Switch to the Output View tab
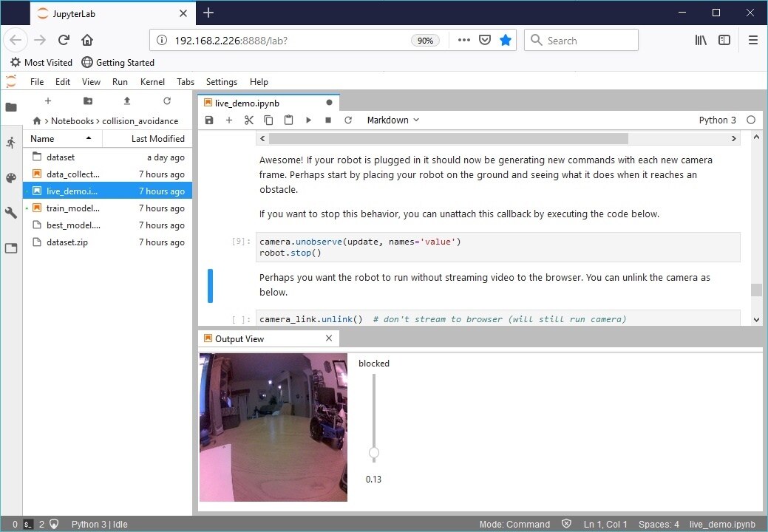768x532 pixels. coord(239,338)
